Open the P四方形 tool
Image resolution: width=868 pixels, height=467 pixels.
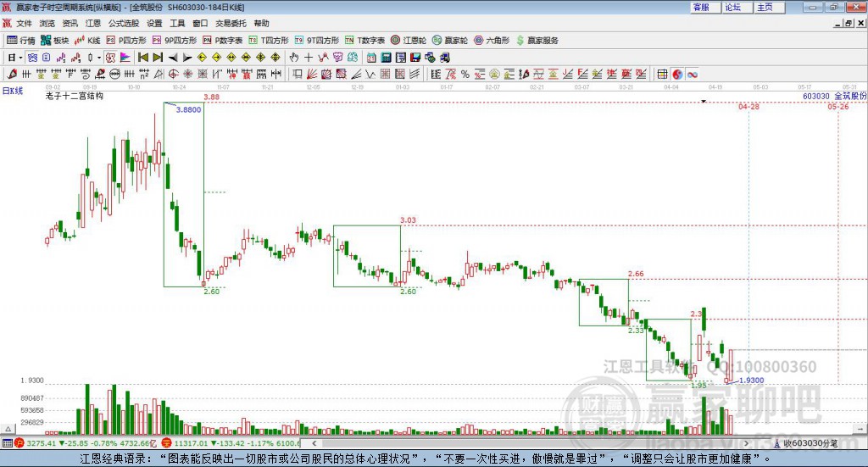pyautogui.click(x=126, y=41)
